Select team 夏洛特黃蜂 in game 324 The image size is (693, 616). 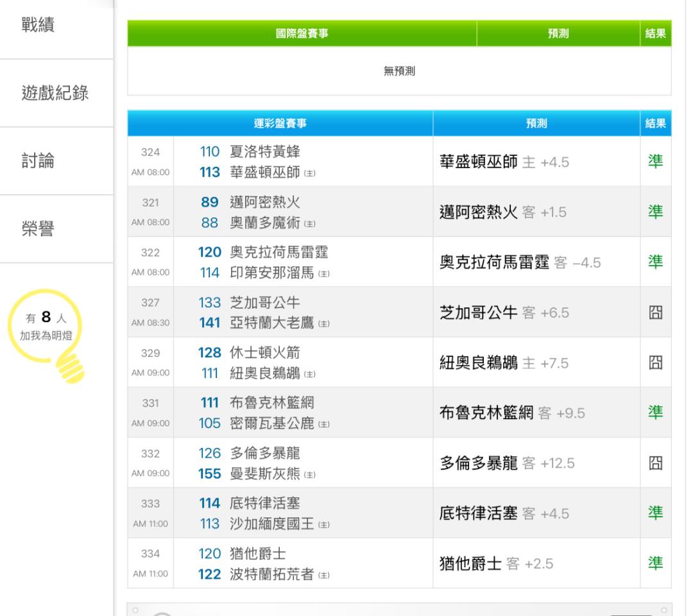(x=265, y=151)
